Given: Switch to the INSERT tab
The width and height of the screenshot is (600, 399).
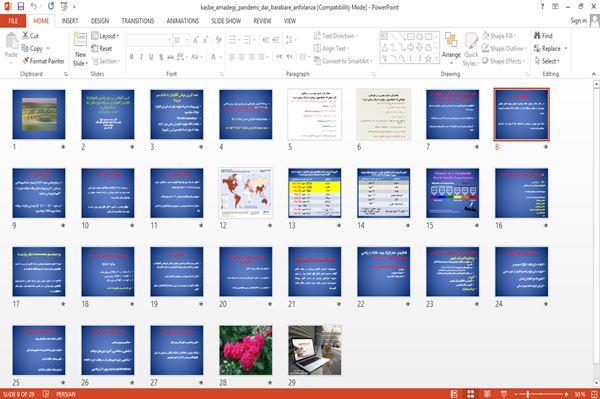Looking at the screenshot, I should coord(70,21).
